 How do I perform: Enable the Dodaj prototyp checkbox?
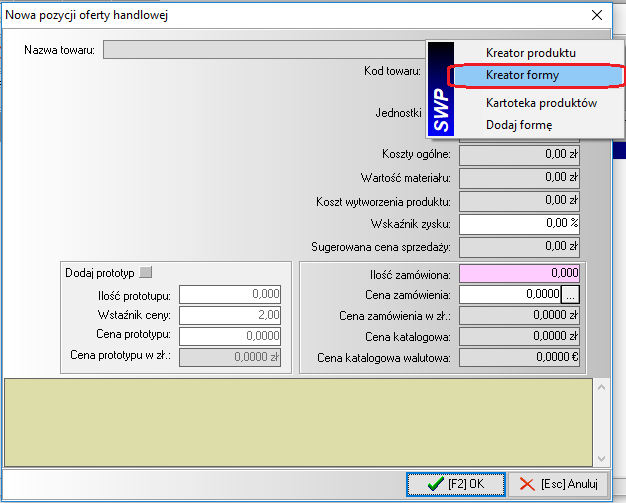point(145,272)
